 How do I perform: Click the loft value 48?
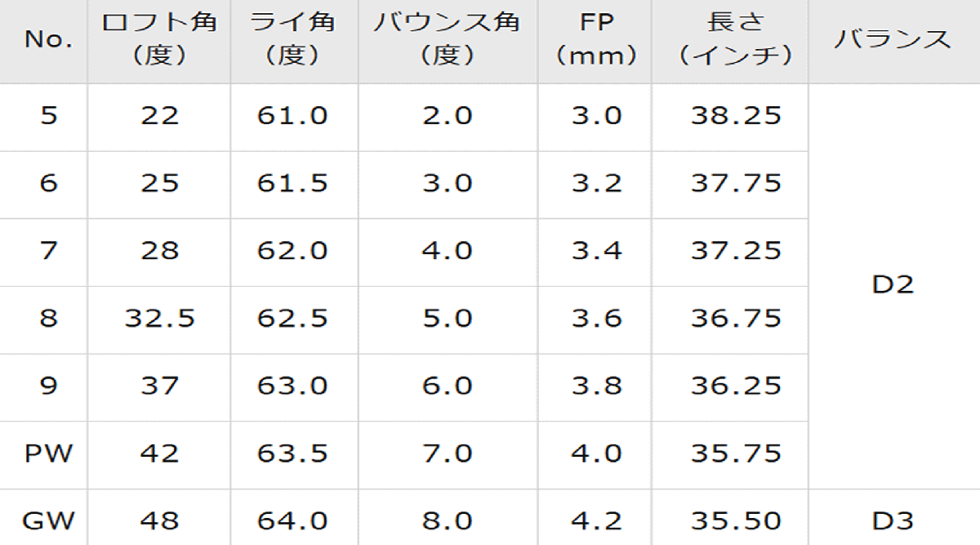(x=159, y=520)
